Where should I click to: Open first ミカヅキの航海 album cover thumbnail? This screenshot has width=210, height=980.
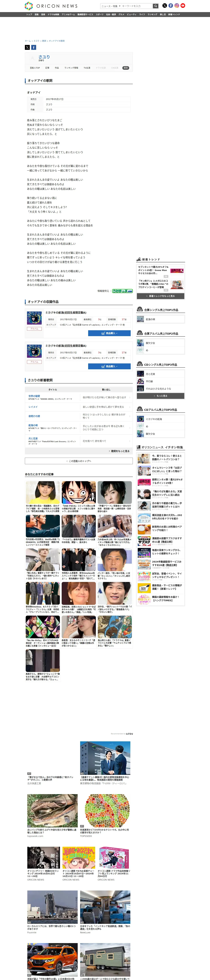point(34,318)
